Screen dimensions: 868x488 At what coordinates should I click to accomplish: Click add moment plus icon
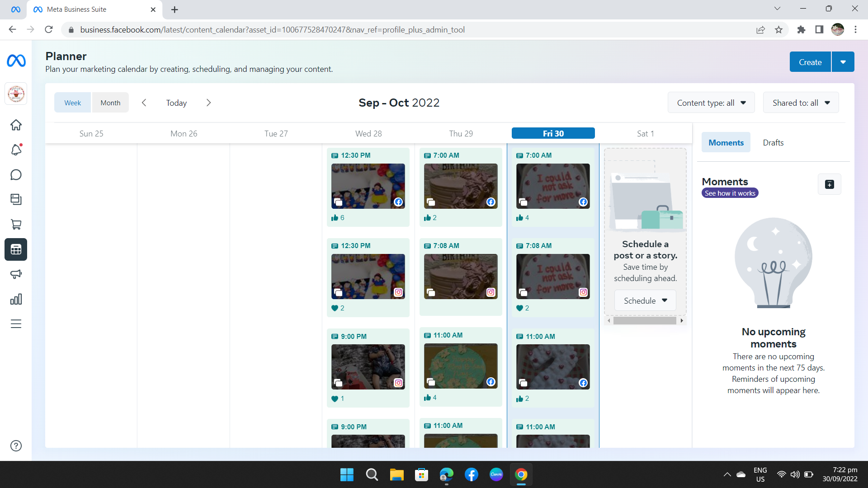[x=829, y=184]
